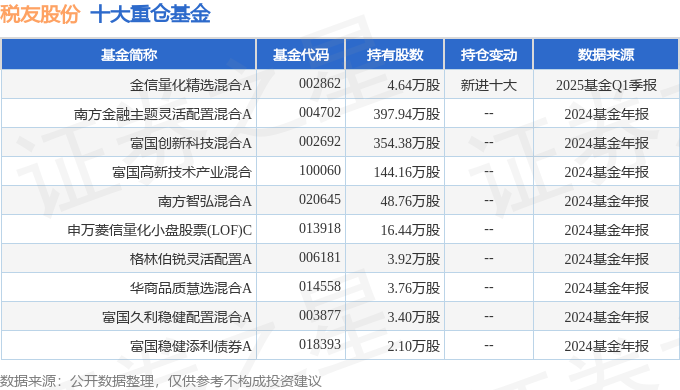Open fund 南方智弘混合A
This screenshot has width=680, height=390.
[x=205, y=201]
